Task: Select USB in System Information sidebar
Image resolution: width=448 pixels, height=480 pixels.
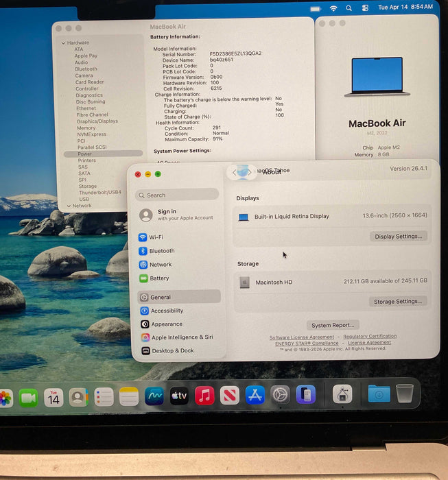Action: tap(84, 199)
